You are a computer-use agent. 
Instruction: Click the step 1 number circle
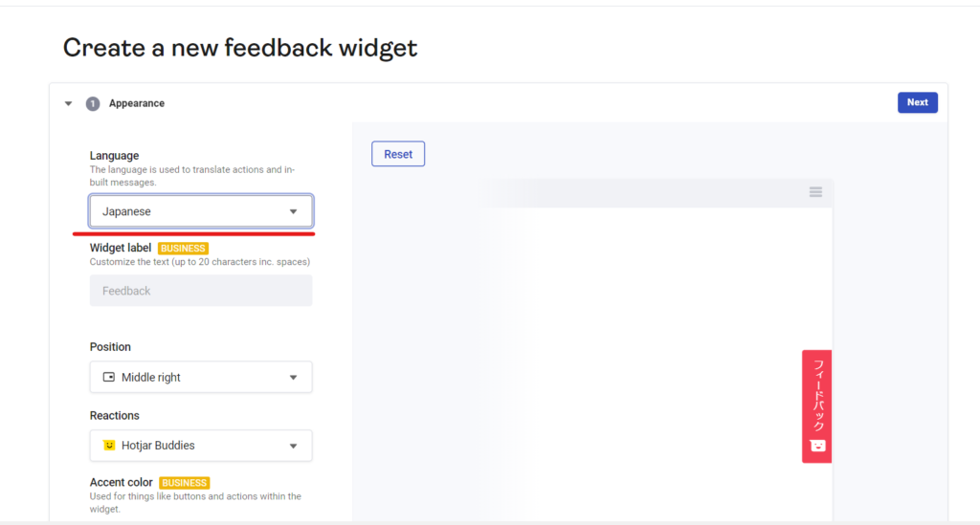tap(93, 103)
